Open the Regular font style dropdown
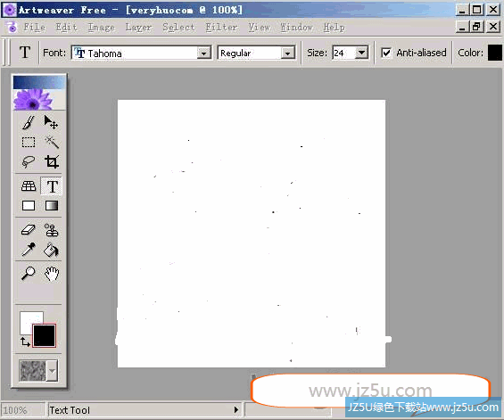This screenshot has height=420, width=504. 287,53
